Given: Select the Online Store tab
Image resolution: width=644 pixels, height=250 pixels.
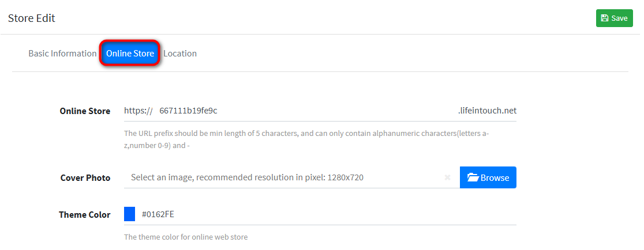Looking at the screenshot, I should (130, 54).
